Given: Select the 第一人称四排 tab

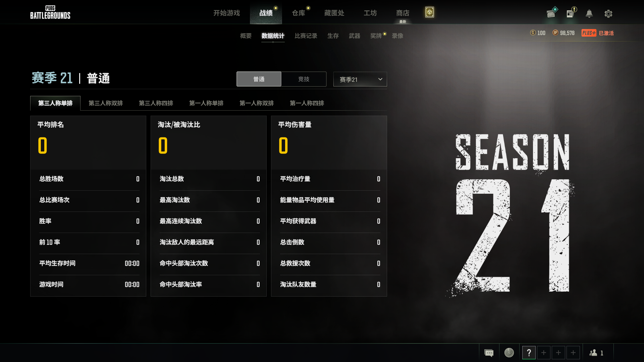Looking at the screenshot, I should [307, 103].
